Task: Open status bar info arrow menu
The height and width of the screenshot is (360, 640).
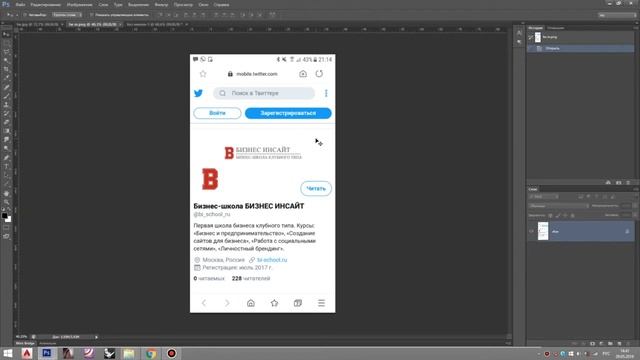Action: point(96,337)
